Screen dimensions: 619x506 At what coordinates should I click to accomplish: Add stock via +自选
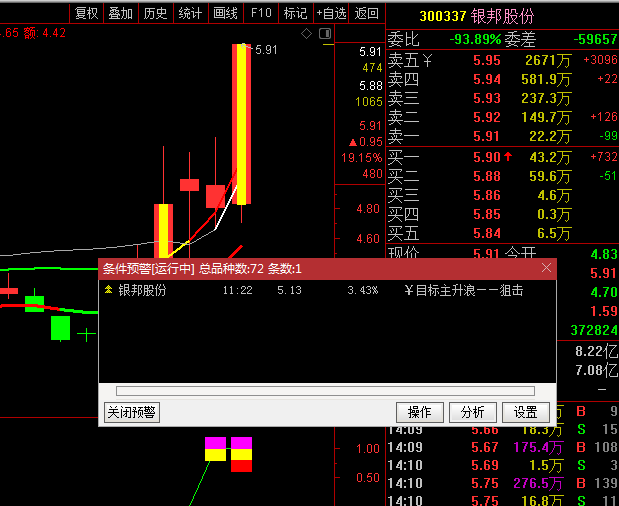tap(331, 13)
